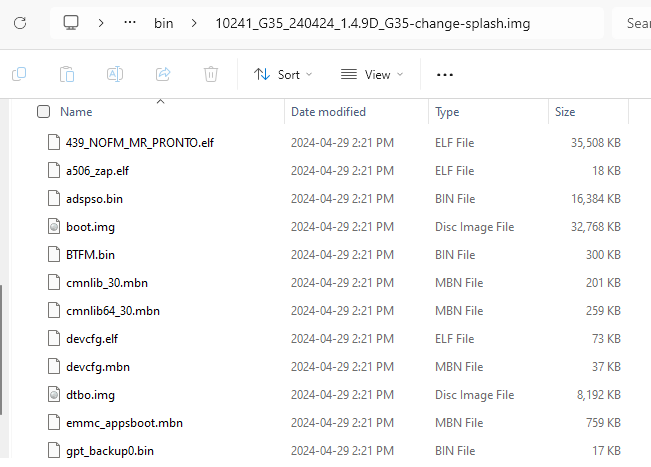Toggle the select-all checkbox beside Name
Screen dimensions: 651x467
(x=43, y=112)
